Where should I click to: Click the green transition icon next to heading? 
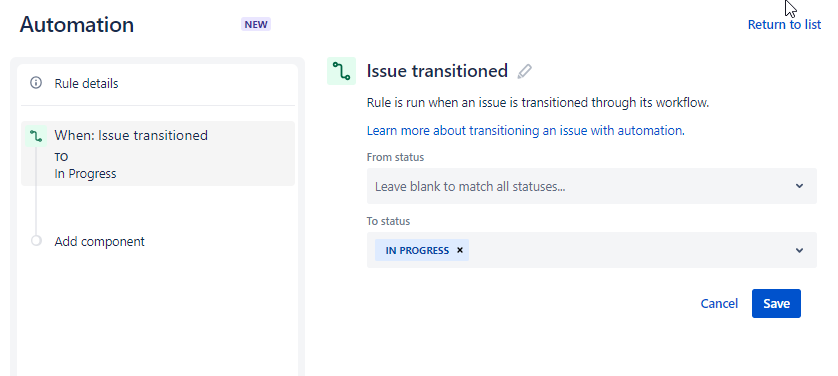[x=342, y=71]
